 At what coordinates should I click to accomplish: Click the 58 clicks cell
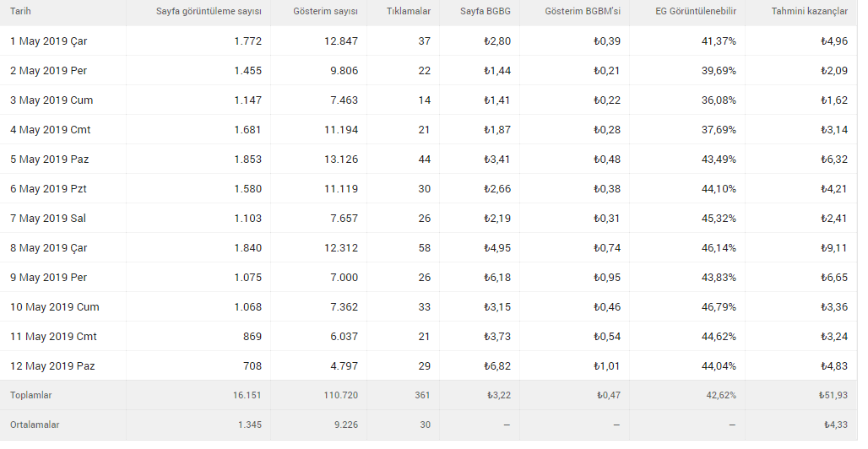[425, 248]
